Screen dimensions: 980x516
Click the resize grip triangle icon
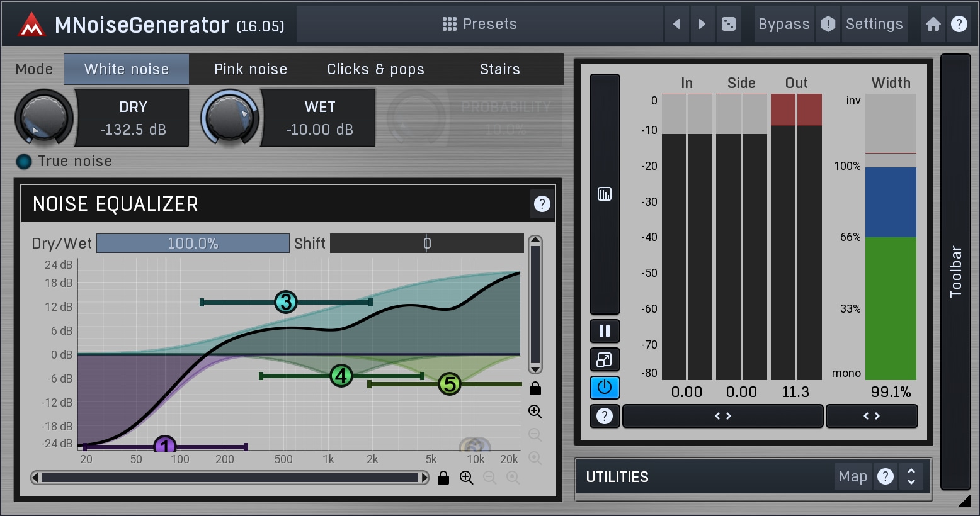coord(964,501)
